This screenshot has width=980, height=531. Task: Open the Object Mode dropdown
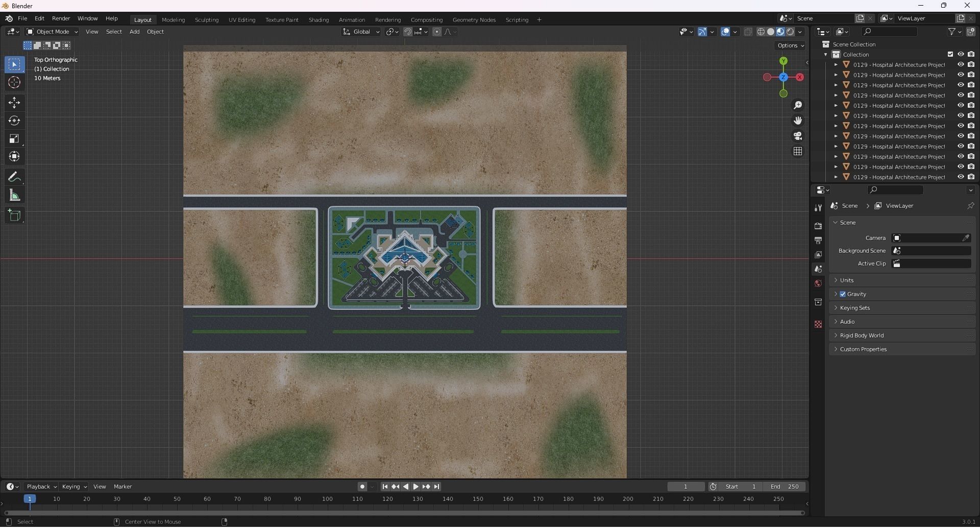pyautogui.click(x=52, y=32)
